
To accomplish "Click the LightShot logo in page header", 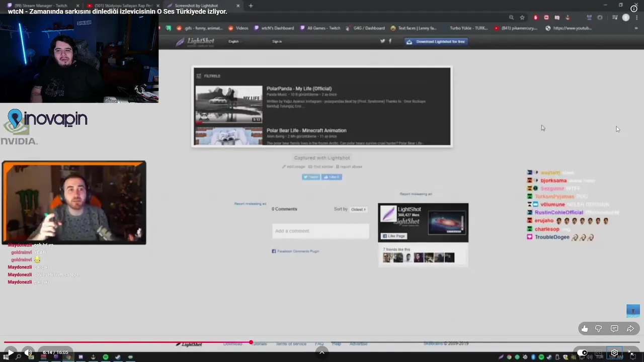I will click(x=195, y=41).
